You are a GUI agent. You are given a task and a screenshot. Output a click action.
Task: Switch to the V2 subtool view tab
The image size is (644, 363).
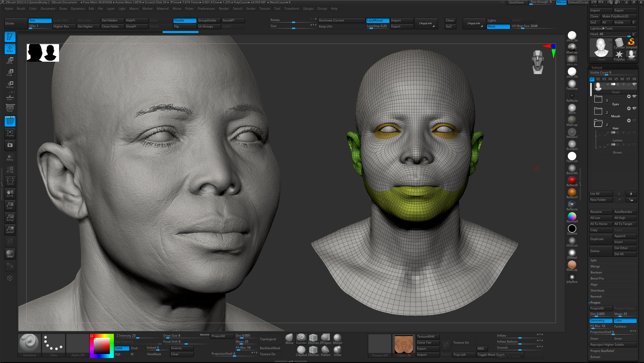(x=598, y=79)
